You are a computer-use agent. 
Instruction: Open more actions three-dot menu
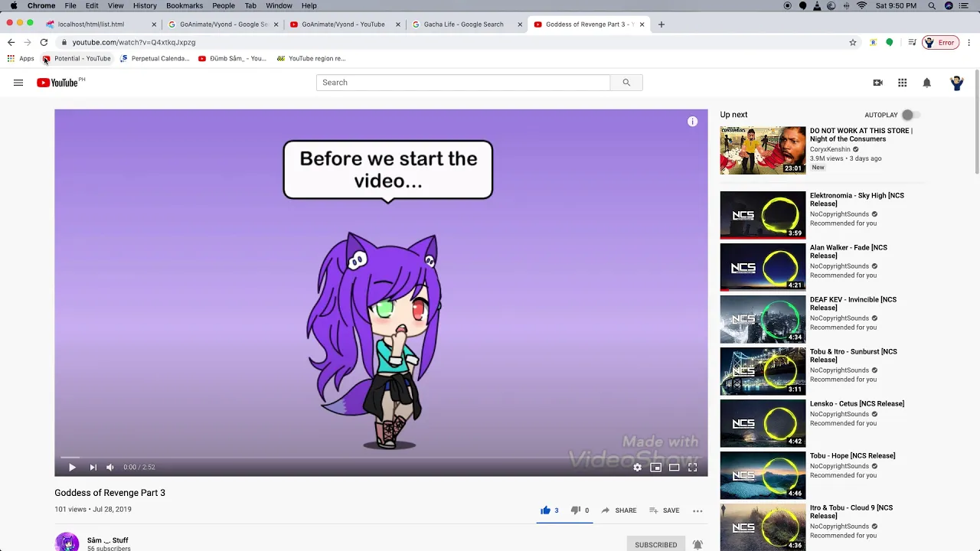[697, 510]
